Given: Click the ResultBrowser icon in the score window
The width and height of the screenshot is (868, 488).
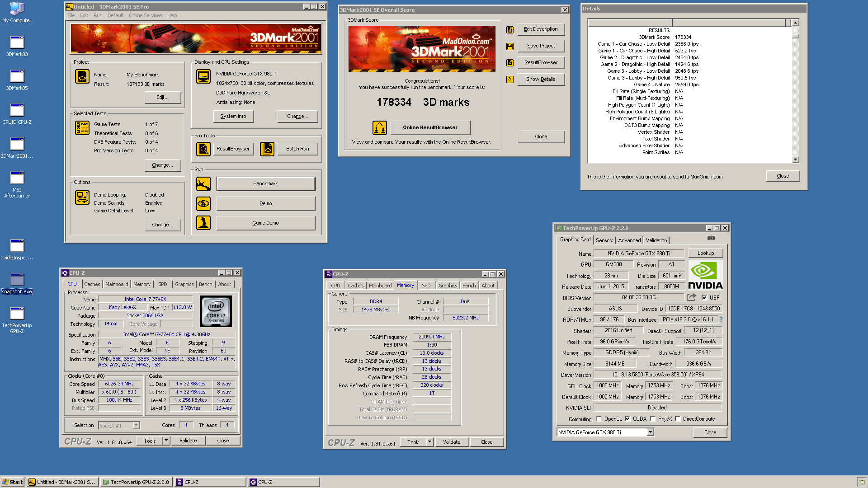Looking at the screenshot, I should point(510,63).
